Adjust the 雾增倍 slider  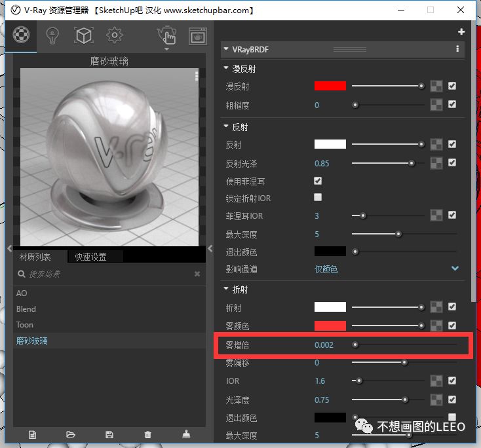coord(404,345)
